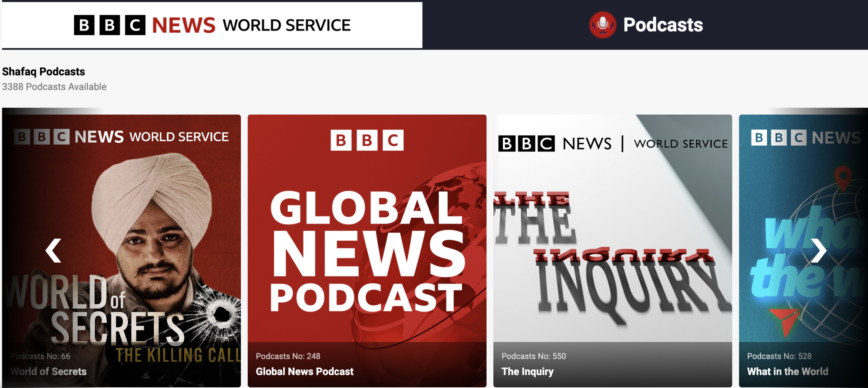Open What in the World title link

coord(787,371)
